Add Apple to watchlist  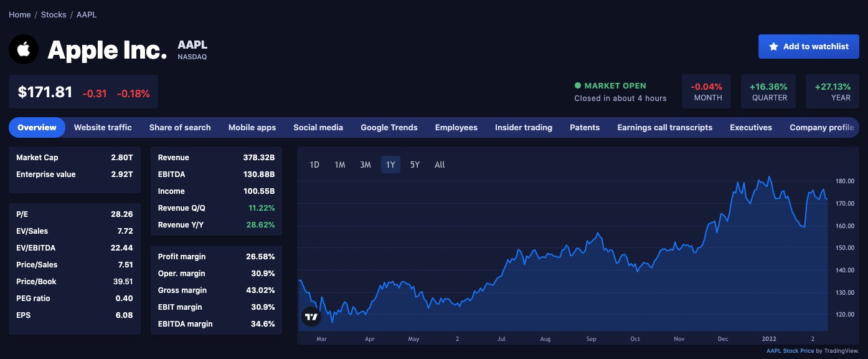tap(809, 47)
